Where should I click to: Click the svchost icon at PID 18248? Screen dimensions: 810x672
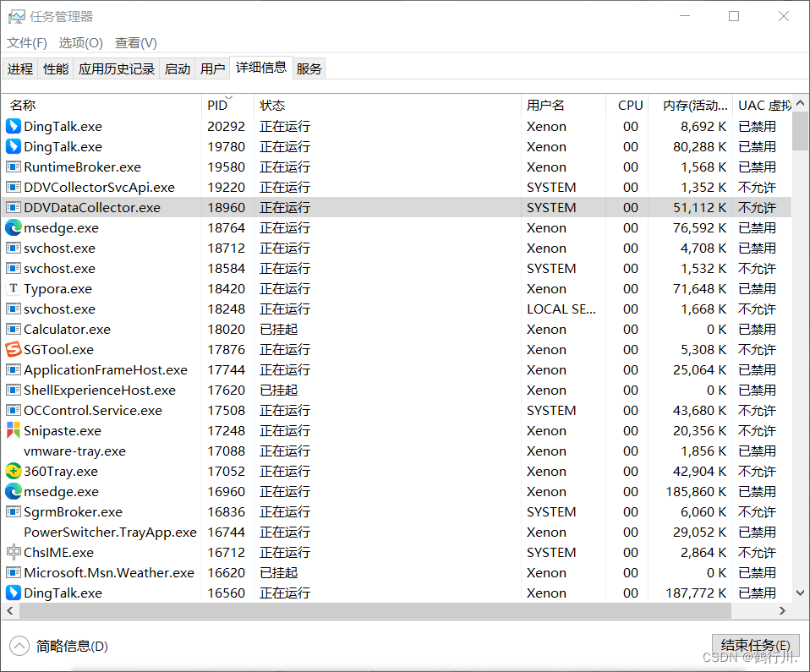point(14,309)
